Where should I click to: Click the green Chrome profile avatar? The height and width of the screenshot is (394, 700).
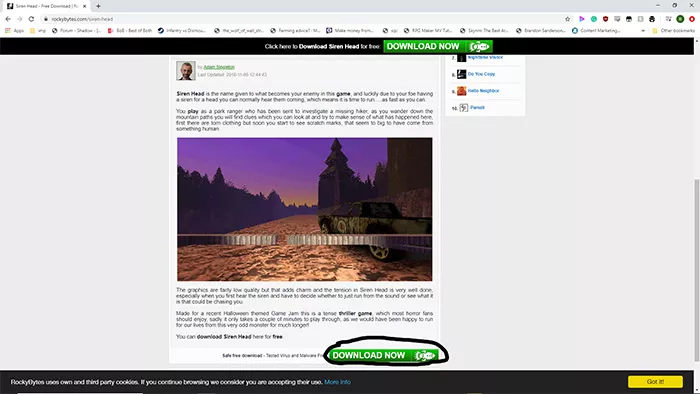pyautogui.click(x=680, y=19)
